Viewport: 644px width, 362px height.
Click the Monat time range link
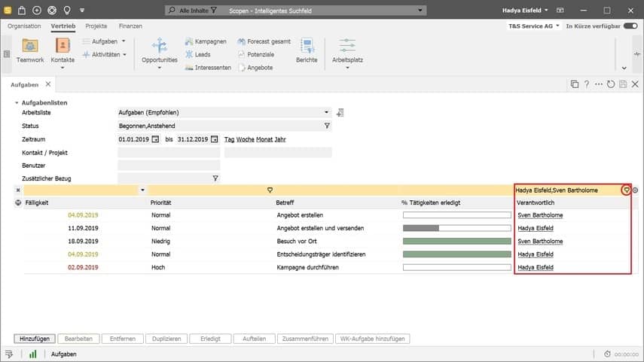coord(264,139)
